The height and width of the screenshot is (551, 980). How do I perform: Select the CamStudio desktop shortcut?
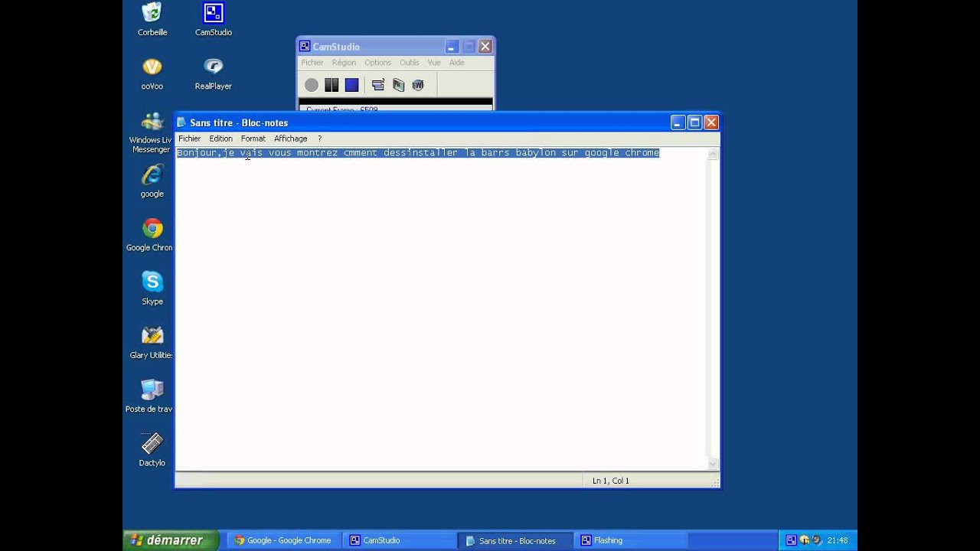pos(214,19)
